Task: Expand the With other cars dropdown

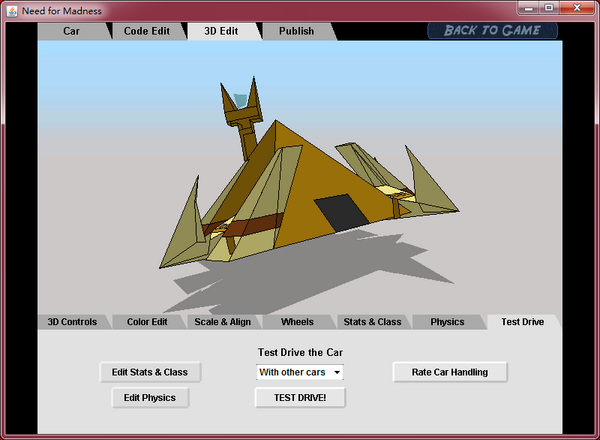Action: [x=300, y=372]
